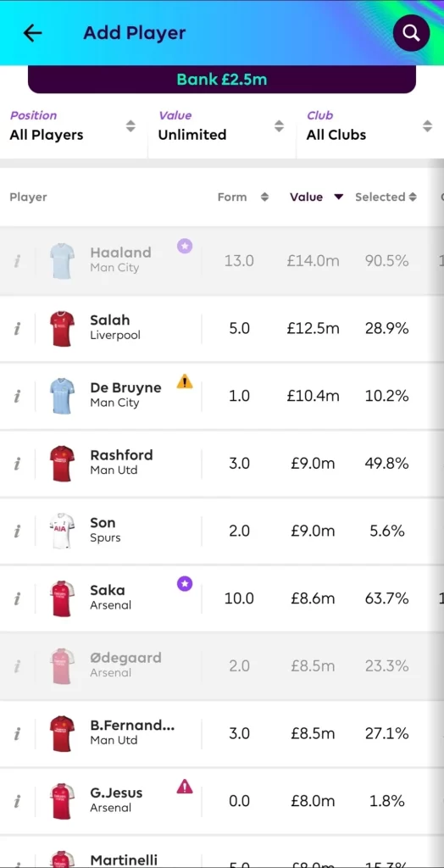Click the Bank £2.5m banner

tap(221, 79)
